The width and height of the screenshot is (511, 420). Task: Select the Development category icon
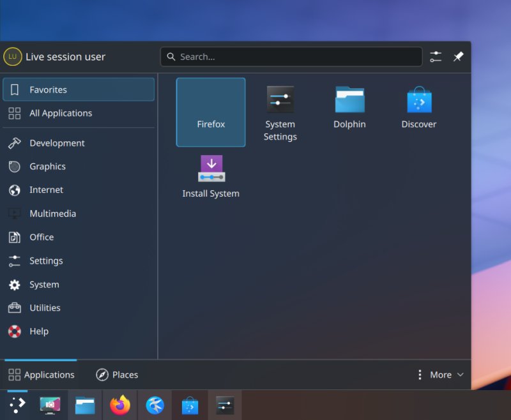[57, 142]
